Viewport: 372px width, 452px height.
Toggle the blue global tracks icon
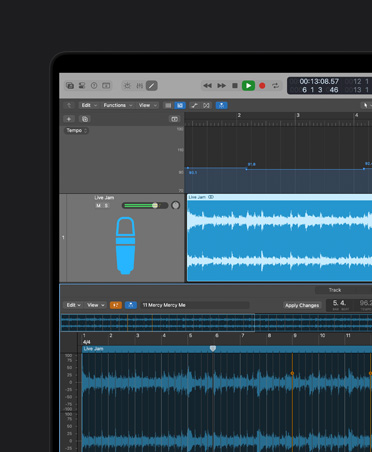[180, 105]
